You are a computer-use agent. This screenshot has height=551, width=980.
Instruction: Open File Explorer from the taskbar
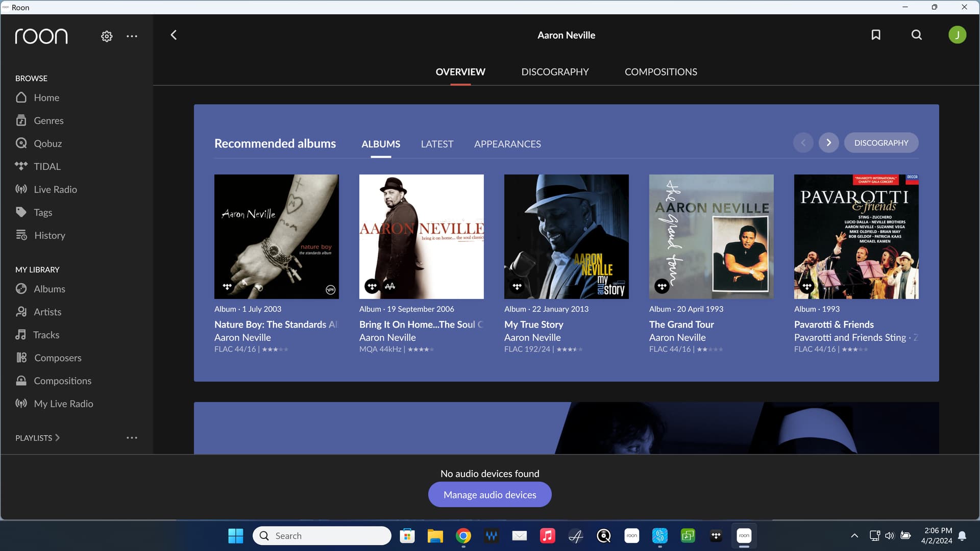[x=435, y=536]
